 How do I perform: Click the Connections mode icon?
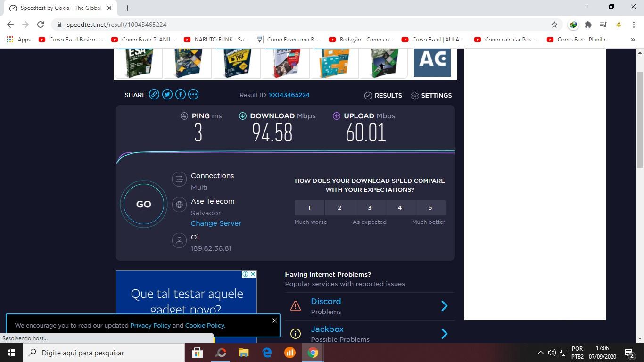coord(179,179)
